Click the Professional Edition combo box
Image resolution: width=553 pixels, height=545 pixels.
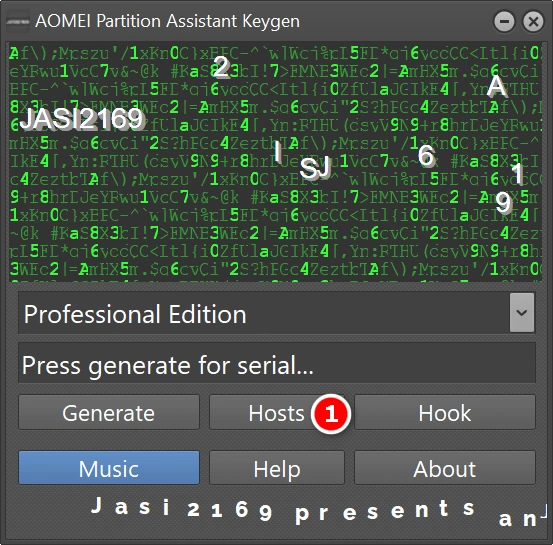pyautogui.click(x=277, y=313)
